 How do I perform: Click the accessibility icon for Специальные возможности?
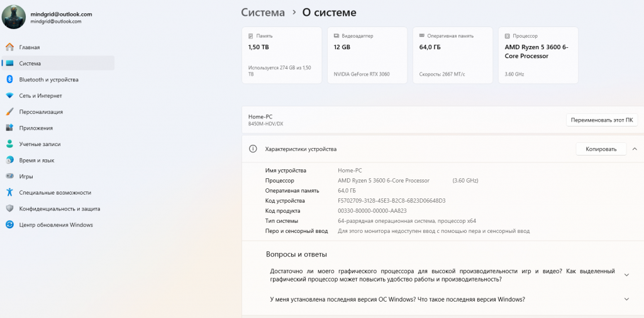[x=9, y=192]
